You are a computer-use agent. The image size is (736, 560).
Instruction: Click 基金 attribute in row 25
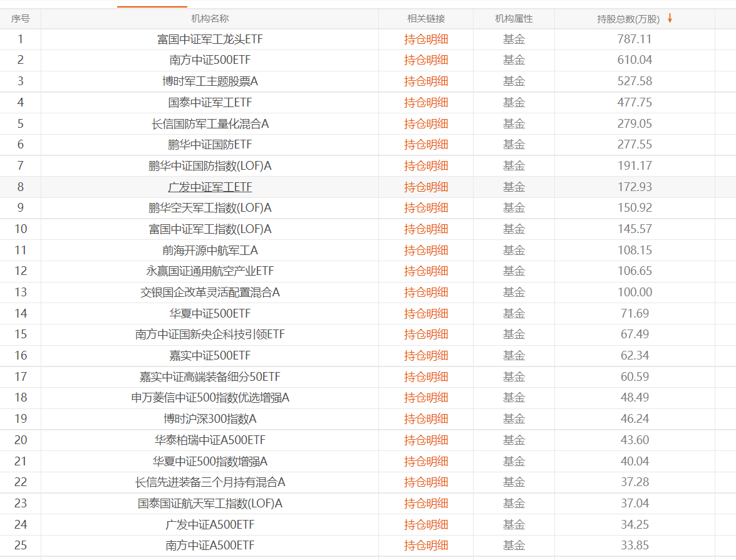514,546
